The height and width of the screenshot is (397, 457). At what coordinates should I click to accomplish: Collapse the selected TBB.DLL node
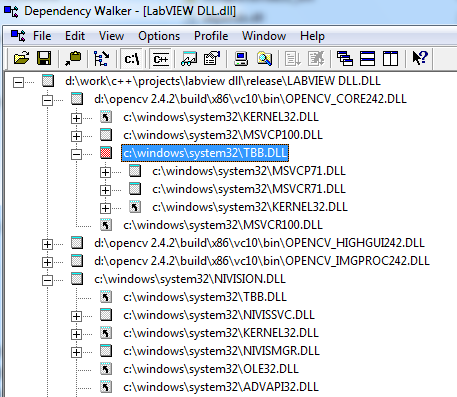pos(76,154)
